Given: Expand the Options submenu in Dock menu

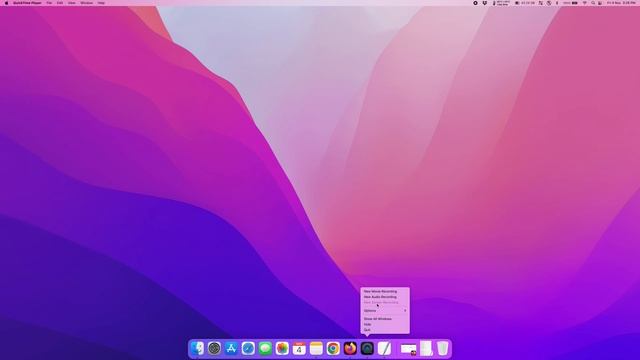Looking at the screenshot, I should [x=385, y=311].
